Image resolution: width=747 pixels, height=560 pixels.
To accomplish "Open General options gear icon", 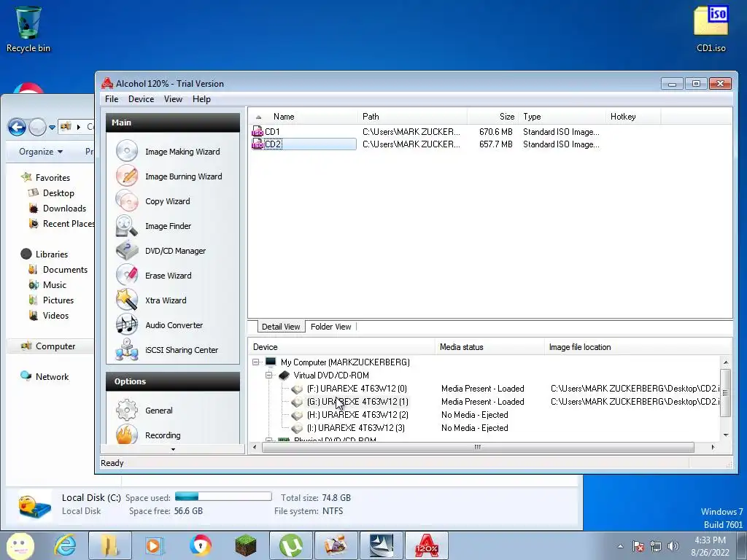I will click(x=127, y=410).
